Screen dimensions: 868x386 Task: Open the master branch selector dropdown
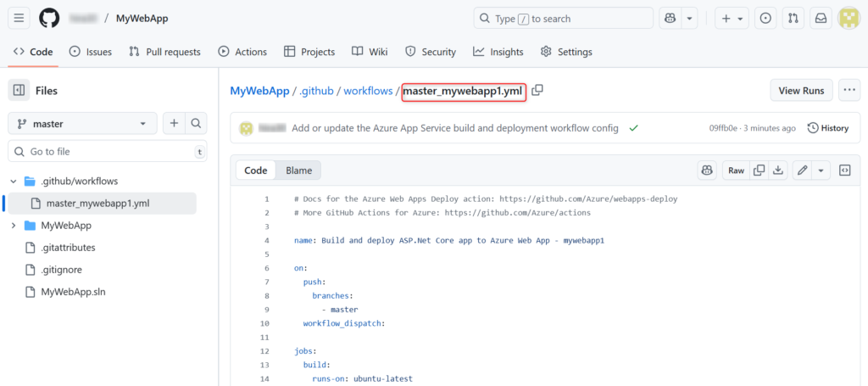[82, 124]
